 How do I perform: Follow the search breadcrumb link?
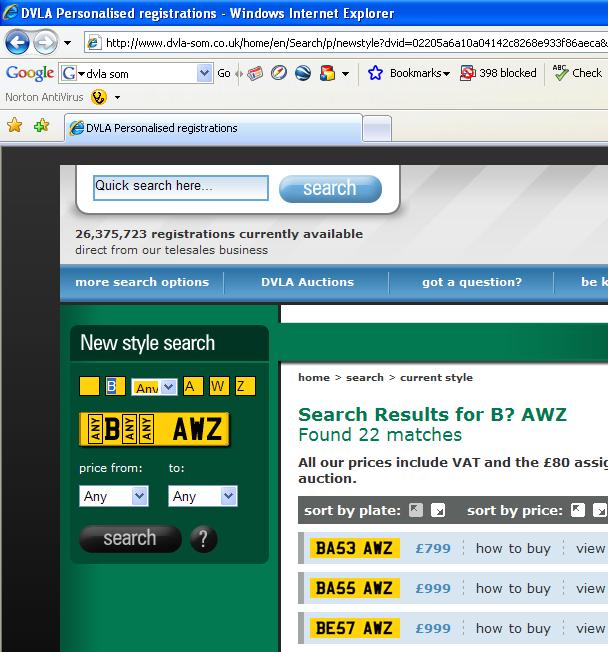click(x=365, y=378)
